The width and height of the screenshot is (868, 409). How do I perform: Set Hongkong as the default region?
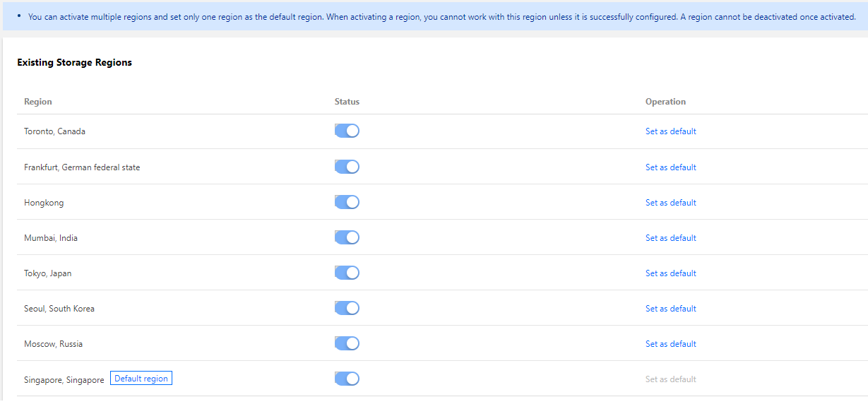tap(670, 203)
